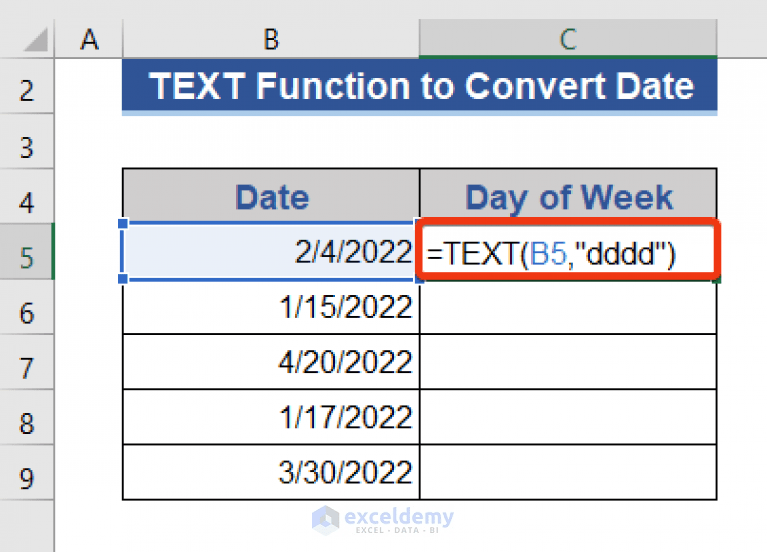Image resolution: width=767 pixels, height=552 pixels.
Task: Select row 4 header
Action: [x=26, y=197]
